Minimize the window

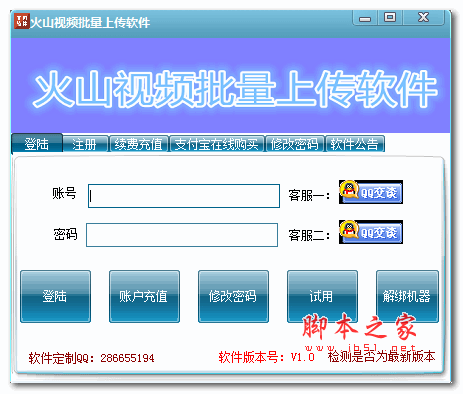tap(365, 18)
